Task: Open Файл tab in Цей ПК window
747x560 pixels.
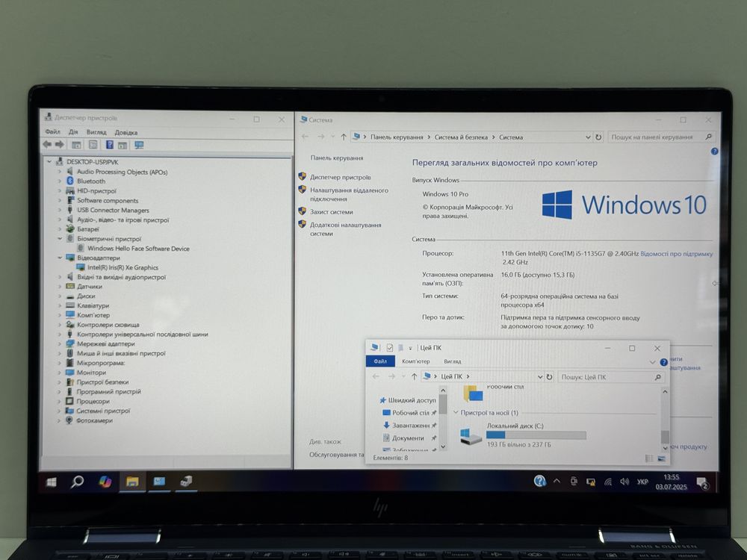Action: pyautogui.click(x=380, y=361)
